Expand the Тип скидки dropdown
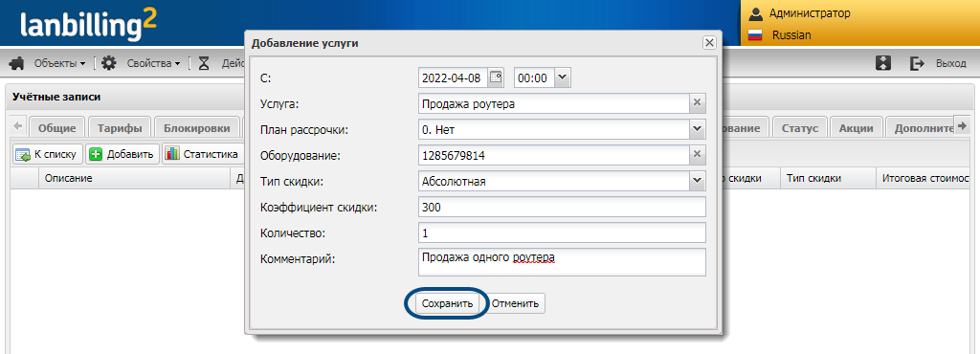 (698, 181)
